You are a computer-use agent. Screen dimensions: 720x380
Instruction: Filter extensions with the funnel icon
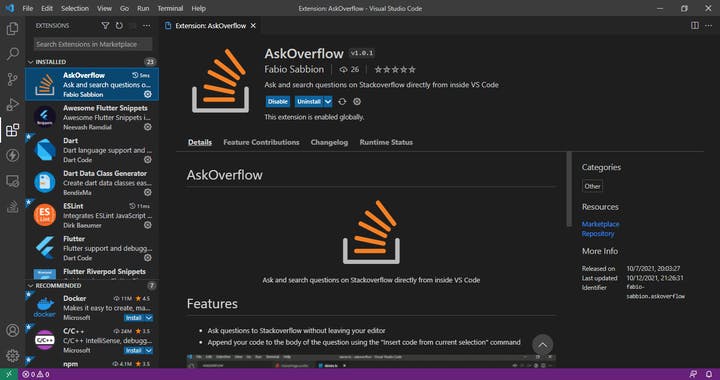(105, 26)
